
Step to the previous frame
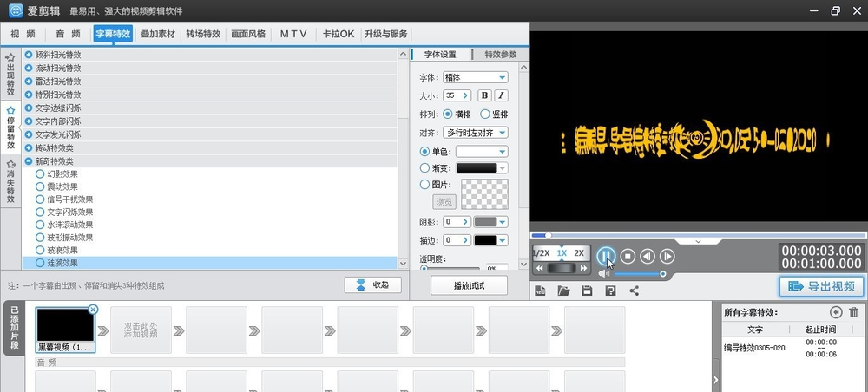(x=647, y=256)
